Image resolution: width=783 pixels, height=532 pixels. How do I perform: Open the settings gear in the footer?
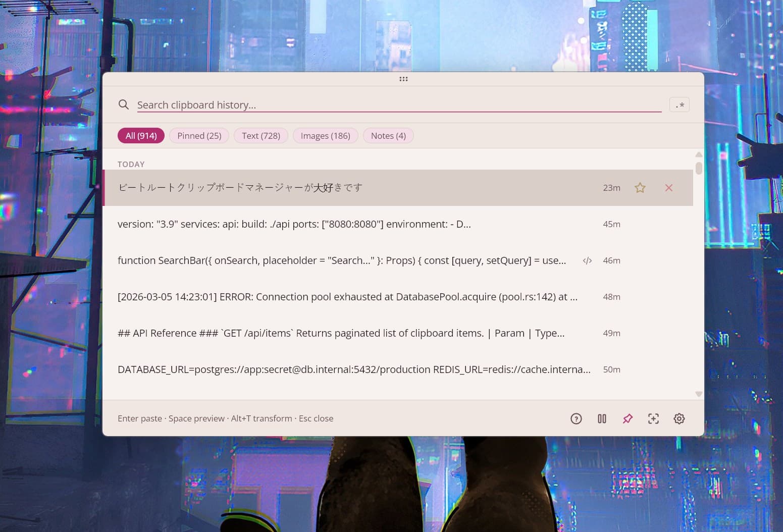click(679, 418)
